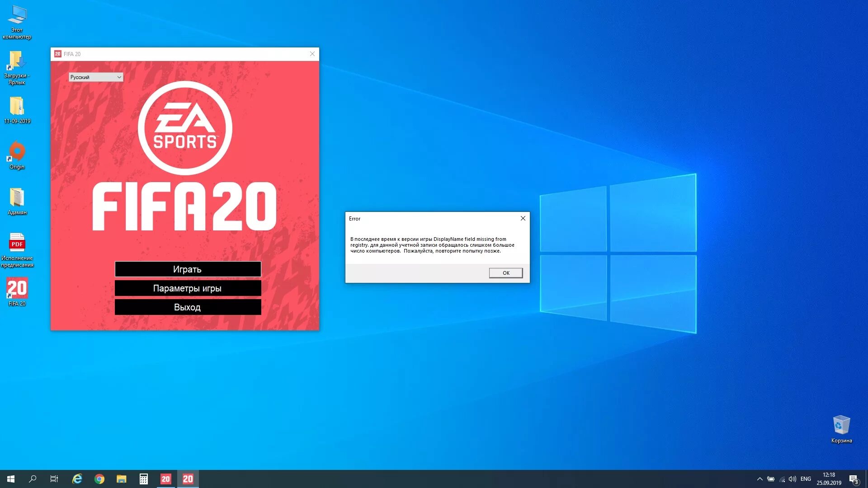Select the Этот компьютер desktop icon
The width and height of the screenshot is (868, 488).
tap(17, 23)
